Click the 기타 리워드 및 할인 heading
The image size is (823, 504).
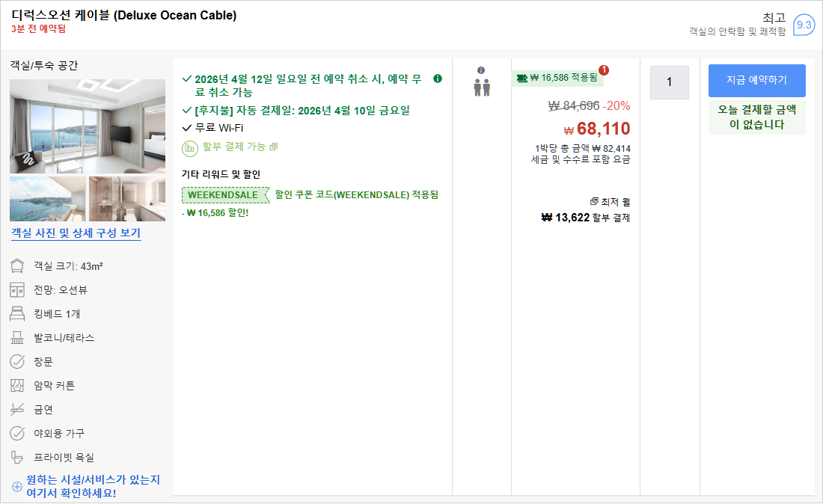(221, 174)
